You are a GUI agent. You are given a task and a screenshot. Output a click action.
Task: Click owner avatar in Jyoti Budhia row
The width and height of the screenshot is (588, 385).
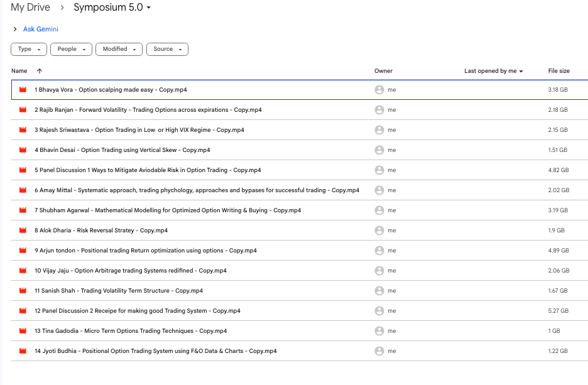379,351
